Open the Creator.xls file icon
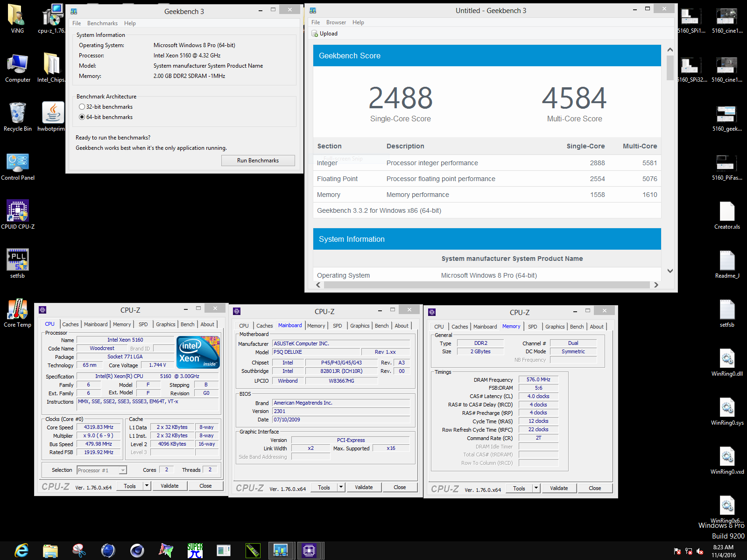The image size is (747, 560). pos(727,216)
